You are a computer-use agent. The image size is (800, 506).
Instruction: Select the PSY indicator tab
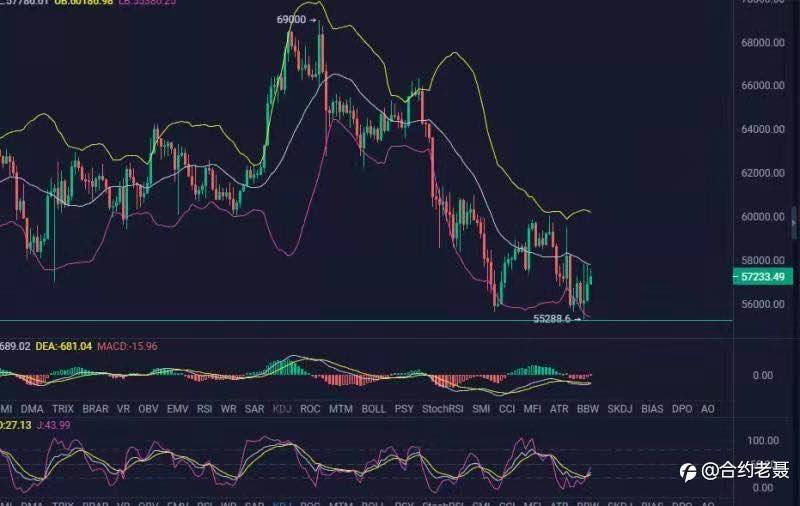[x=404, y=409]
